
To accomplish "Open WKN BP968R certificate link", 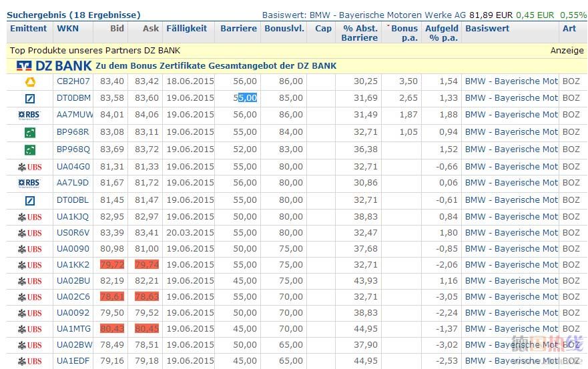I will point(73,132).
